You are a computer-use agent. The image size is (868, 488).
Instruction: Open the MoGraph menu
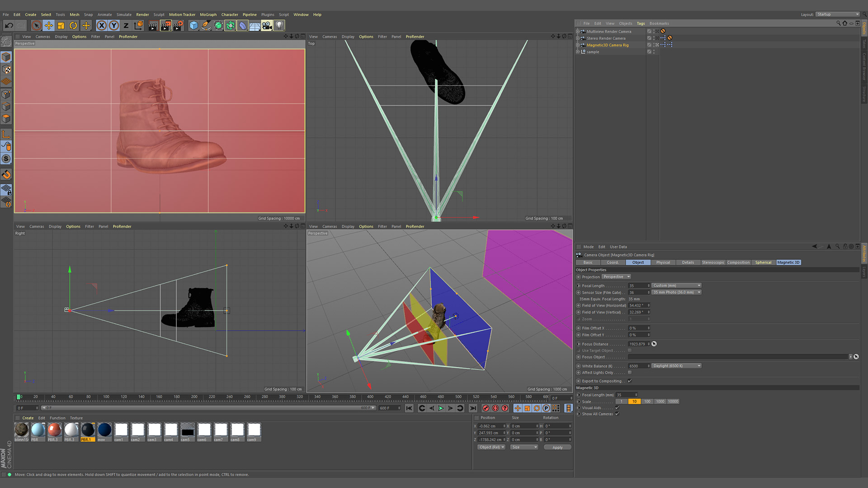[x=208, y=14]
